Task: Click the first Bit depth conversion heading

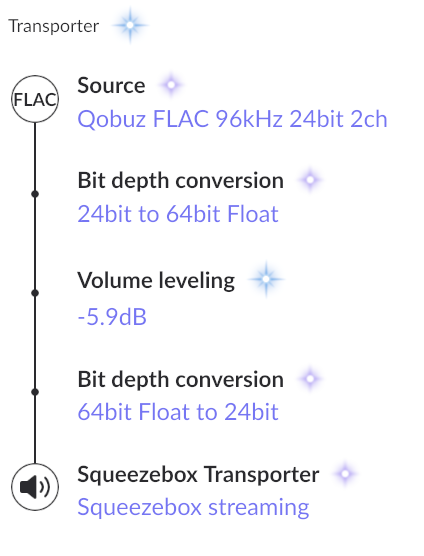Action: (180, 181)
